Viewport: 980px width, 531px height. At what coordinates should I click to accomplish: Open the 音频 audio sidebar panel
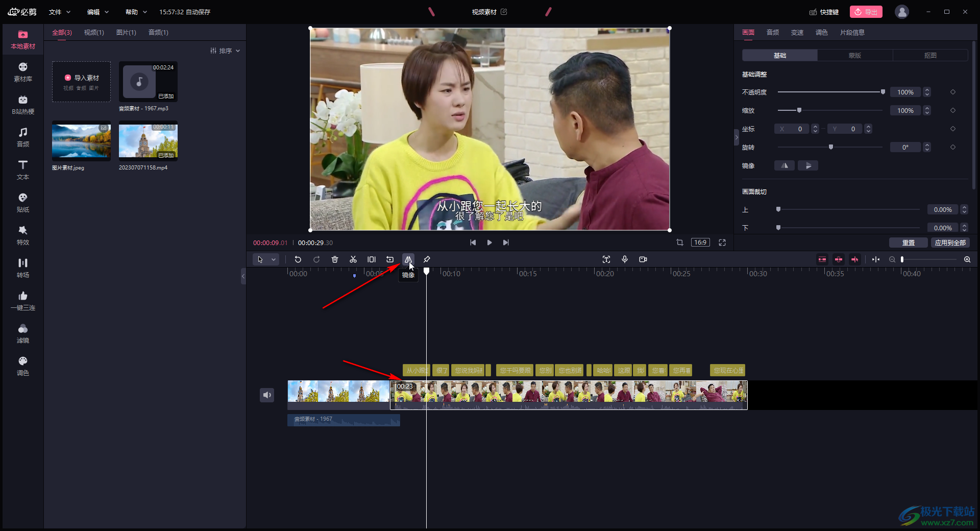click(23, 138)
